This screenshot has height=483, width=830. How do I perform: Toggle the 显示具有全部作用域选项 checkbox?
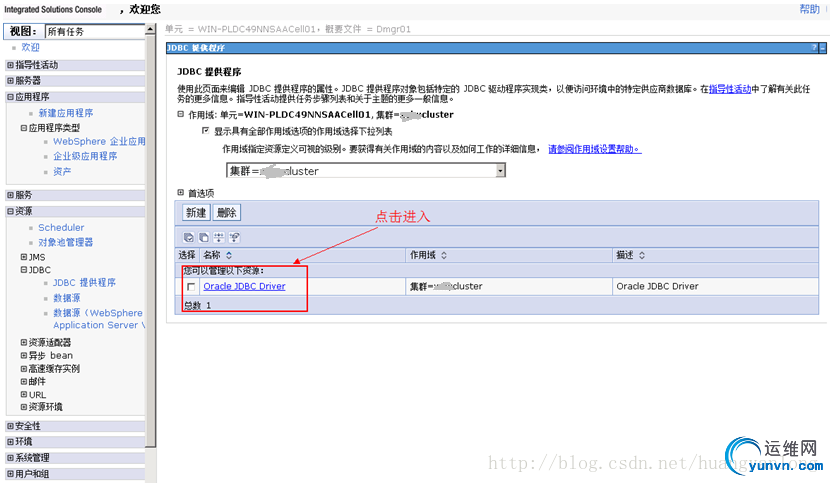(205, 131)
